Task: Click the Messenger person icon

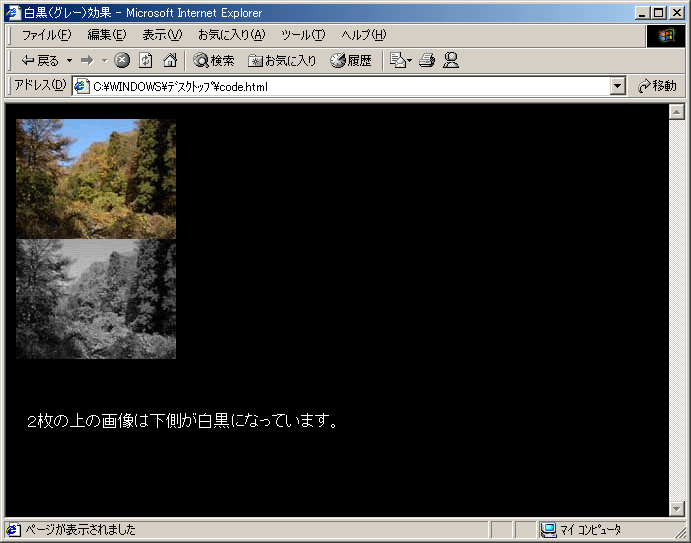Action: (x=451, y=60)
